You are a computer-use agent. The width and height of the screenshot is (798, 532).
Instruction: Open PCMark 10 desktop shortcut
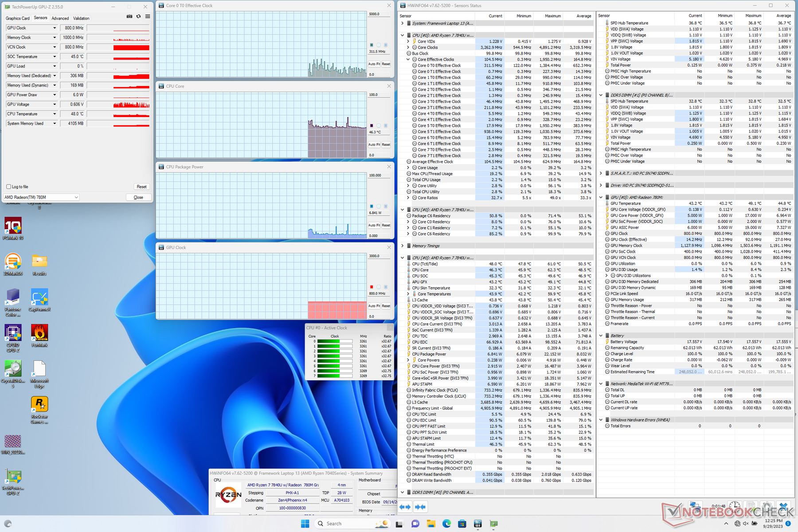pos(13,229)
